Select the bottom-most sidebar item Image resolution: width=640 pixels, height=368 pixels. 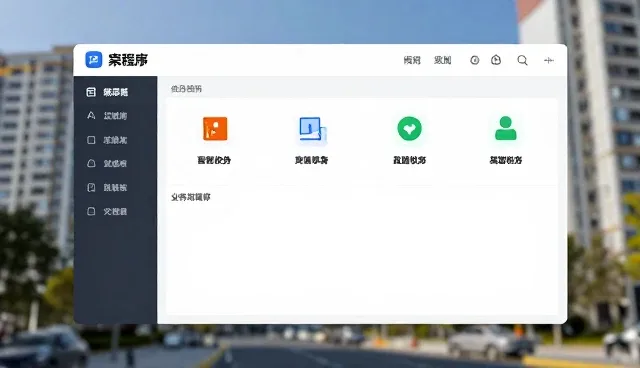(116, 211)
